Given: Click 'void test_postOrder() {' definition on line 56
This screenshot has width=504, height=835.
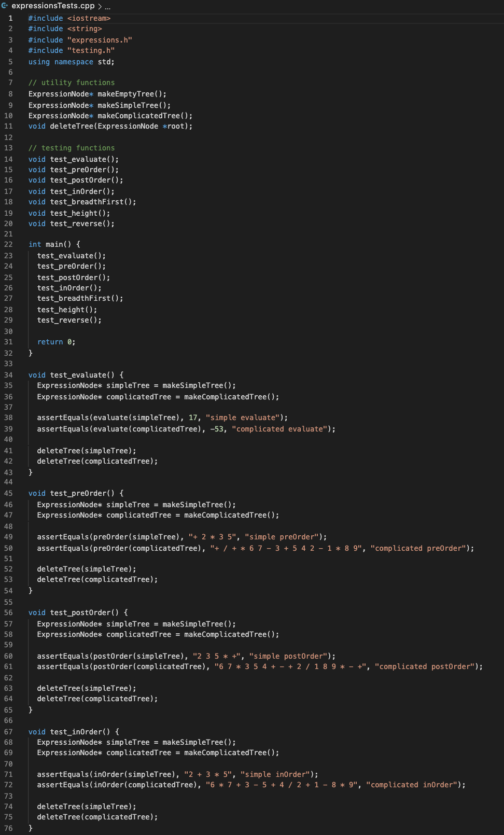Looking at the screenshot, I should pos(78,613).
